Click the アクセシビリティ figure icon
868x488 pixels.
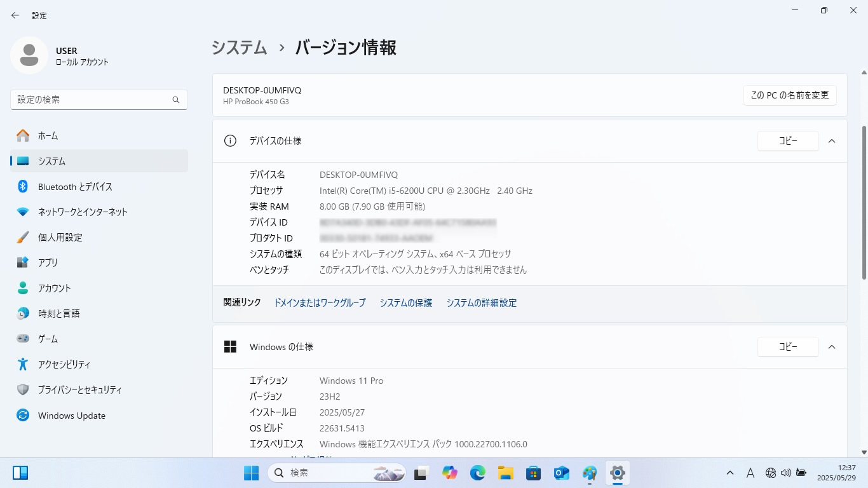(23, 364)
